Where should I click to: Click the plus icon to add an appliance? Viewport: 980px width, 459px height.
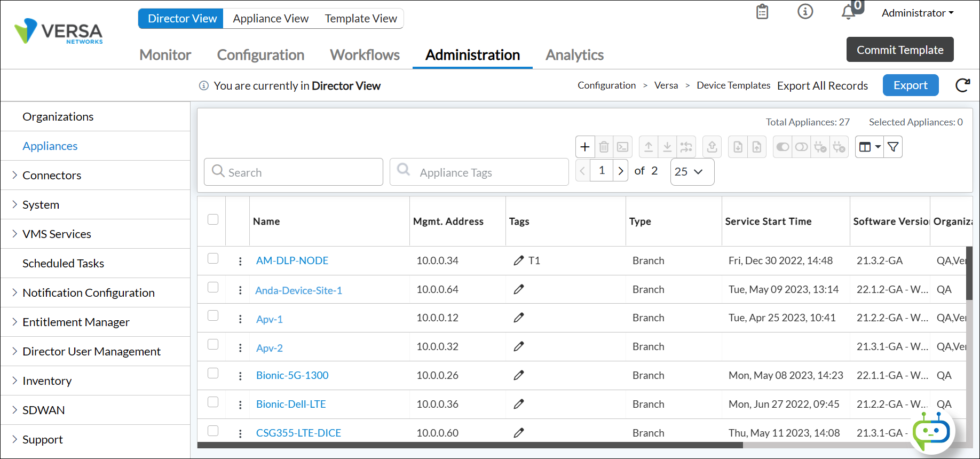[x=585, y=147]
